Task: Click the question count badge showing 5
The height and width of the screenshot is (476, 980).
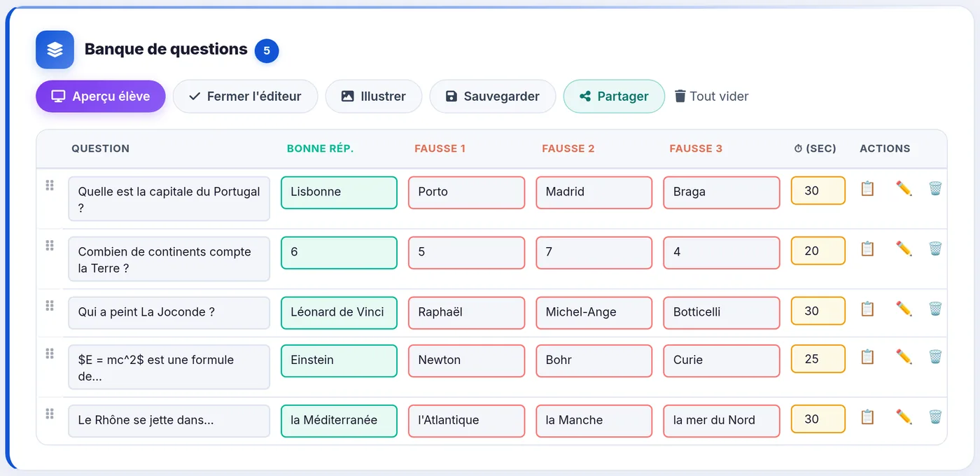Action: (267, 50)
